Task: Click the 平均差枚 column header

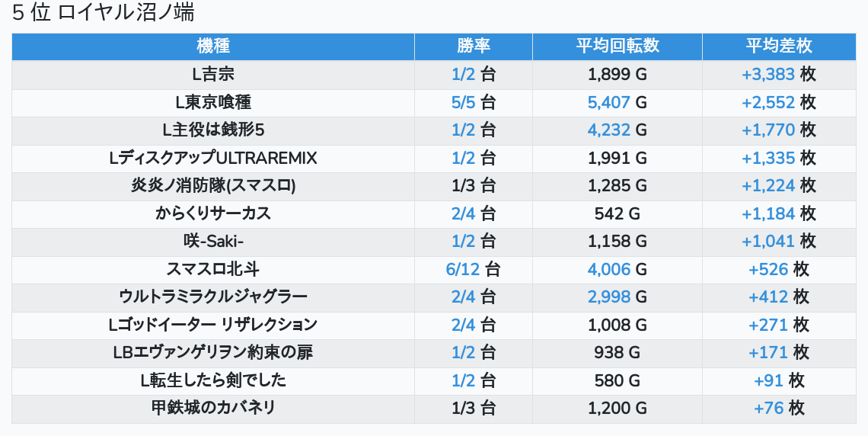Action: coord(778,46)
